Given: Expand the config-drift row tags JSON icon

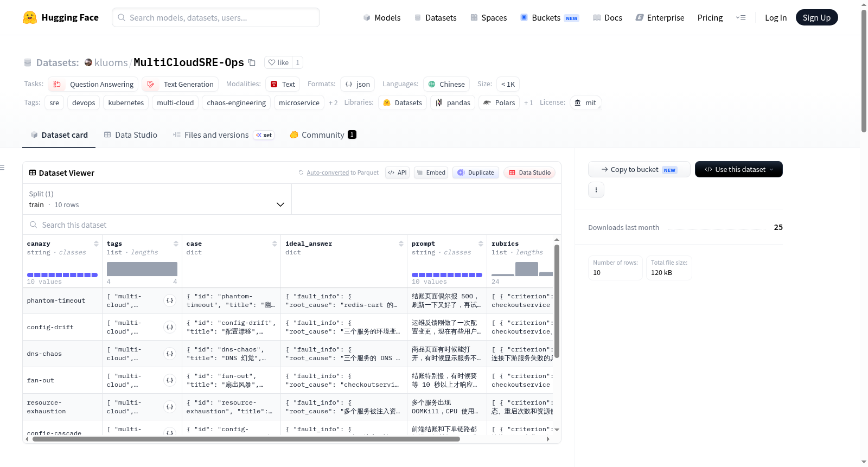Looking at the screenshot, I should tap(170, 327).
